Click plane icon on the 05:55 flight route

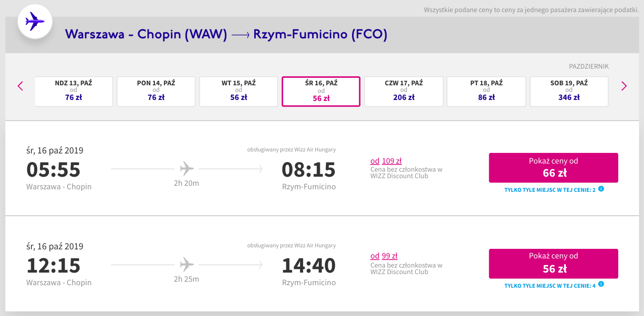coord(187,168)
